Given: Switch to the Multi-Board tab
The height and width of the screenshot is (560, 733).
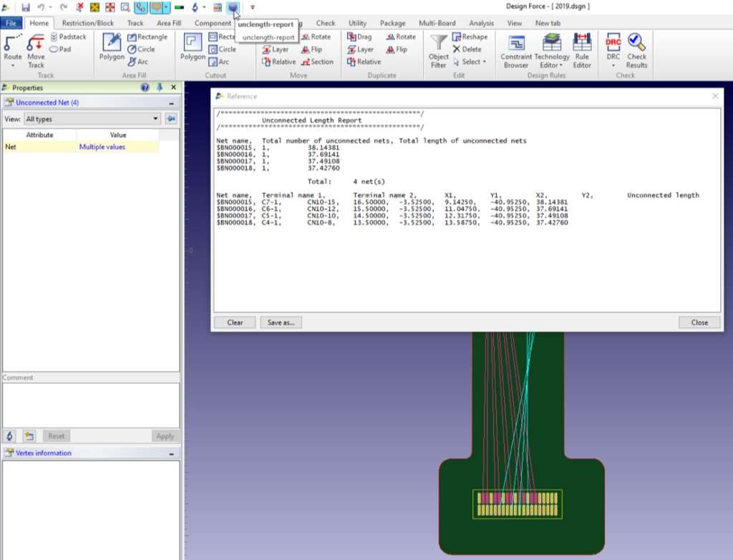Looking at the screenshot, I should 439,23.
